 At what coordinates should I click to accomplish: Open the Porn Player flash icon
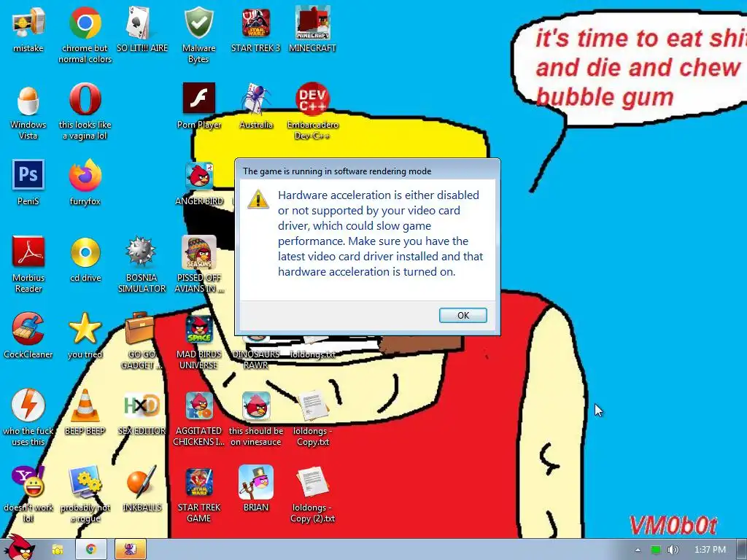click(x=198, y=98)
